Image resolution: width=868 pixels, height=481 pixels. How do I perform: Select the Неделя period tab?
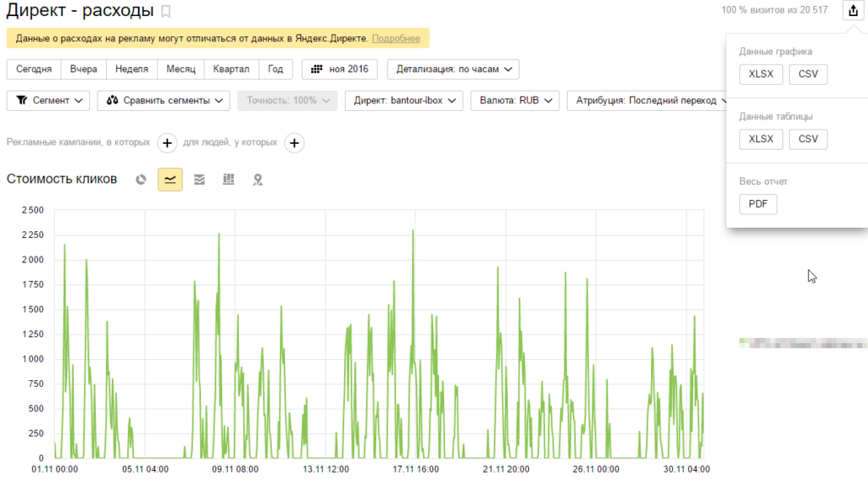coord(131,69)
